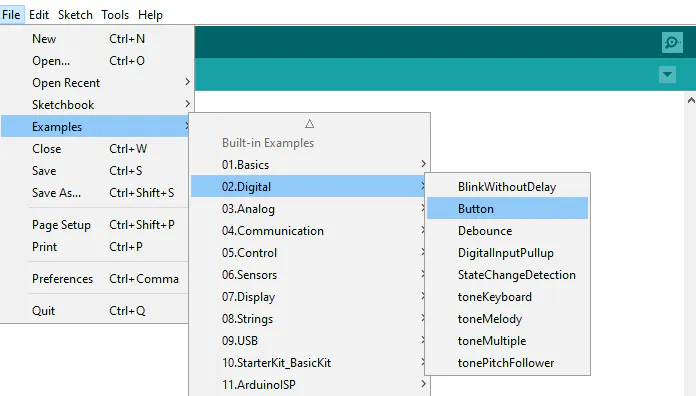
Task: Open the toneMelody example
Action: pyautogui.click(x=507, y=319)
